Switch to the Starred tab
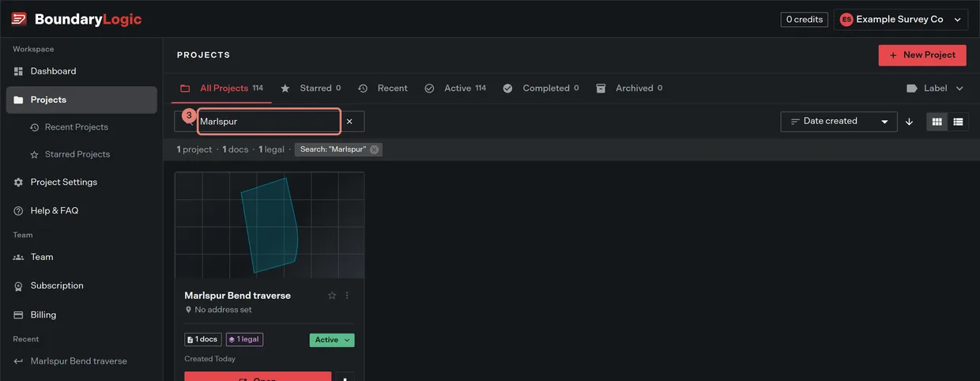 (311, 89)
